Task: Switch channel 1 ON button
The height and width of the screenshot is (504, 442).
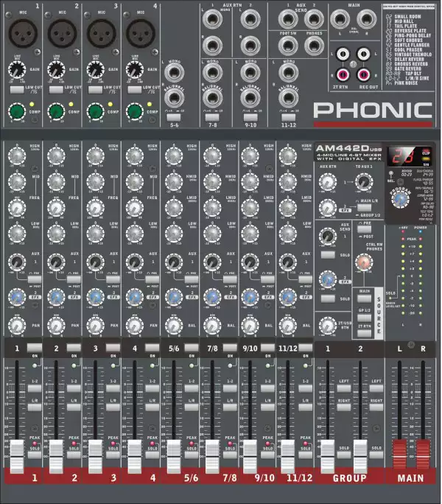Action: click(x=35, y=348)
